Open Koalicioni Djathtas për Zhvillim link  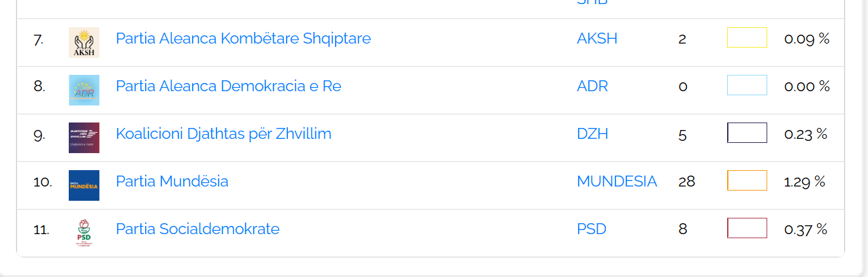click(223, 133)
